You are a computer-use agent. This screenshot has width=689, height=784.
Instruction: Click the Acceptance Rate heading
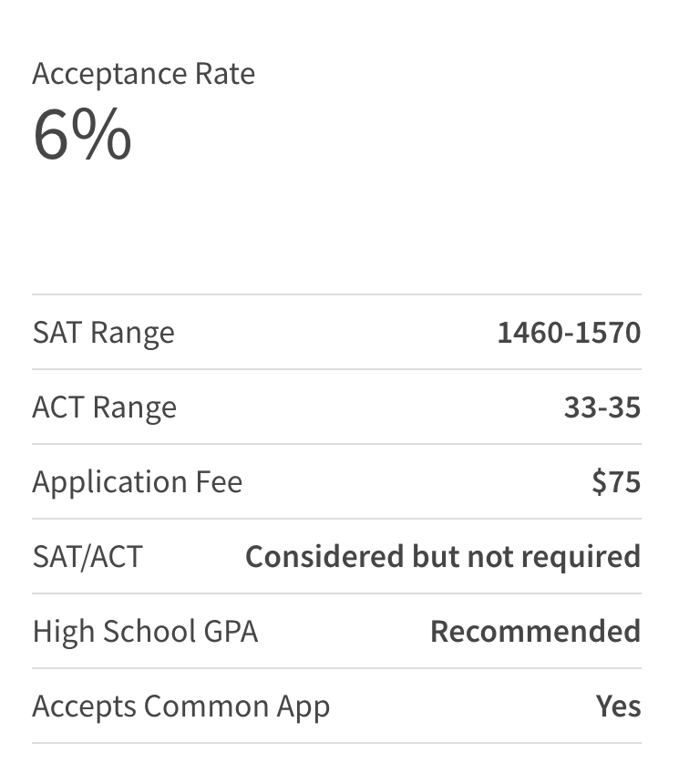(x=143, y=74)
